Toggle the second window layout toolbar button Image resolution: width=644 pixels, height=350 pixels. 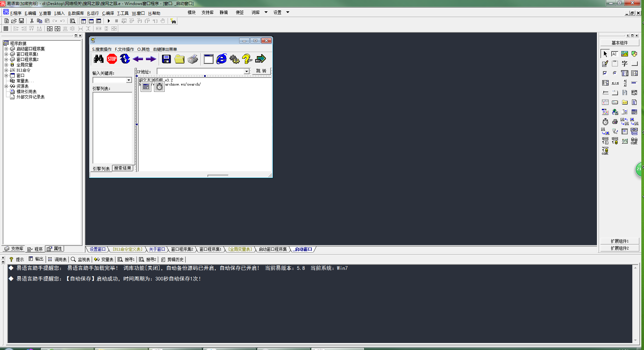pyautogui.click(x=91, y=21)
